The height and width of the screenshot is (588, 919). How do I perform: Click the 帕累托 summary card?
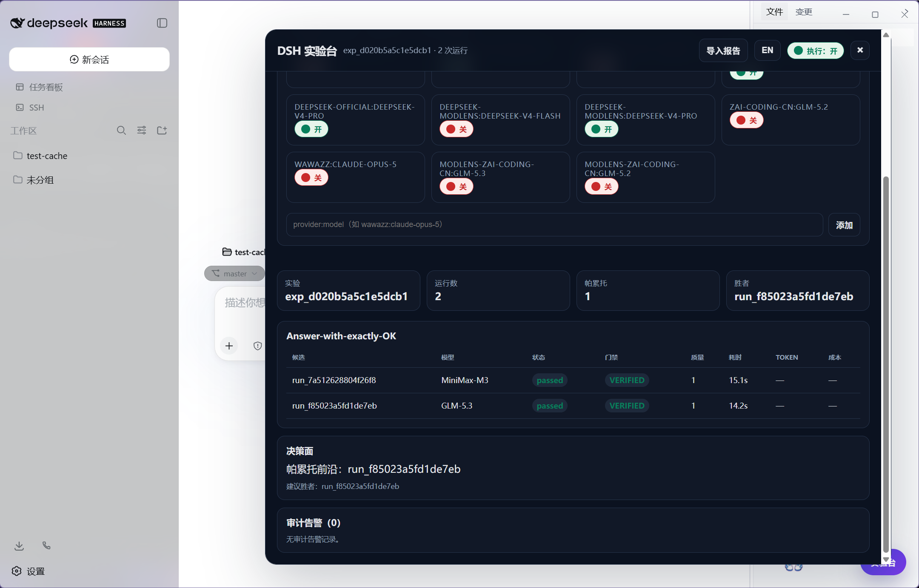click(648, 290)
